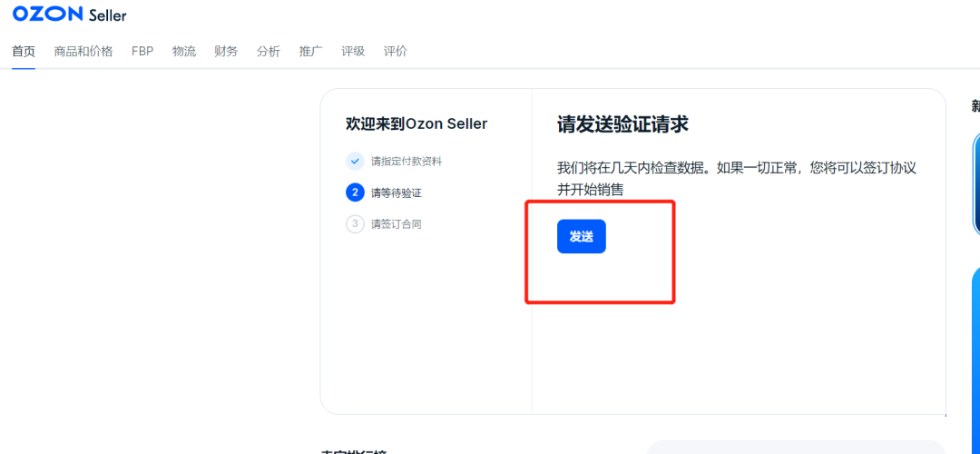The height and width of the screenshot is (454, 980).
Task: Open the 财务 navigation item
Action: point(226,51)
